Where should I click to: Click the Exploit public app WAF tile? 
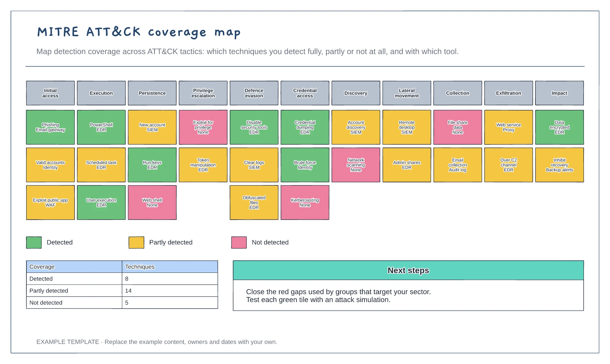(50, 203)
